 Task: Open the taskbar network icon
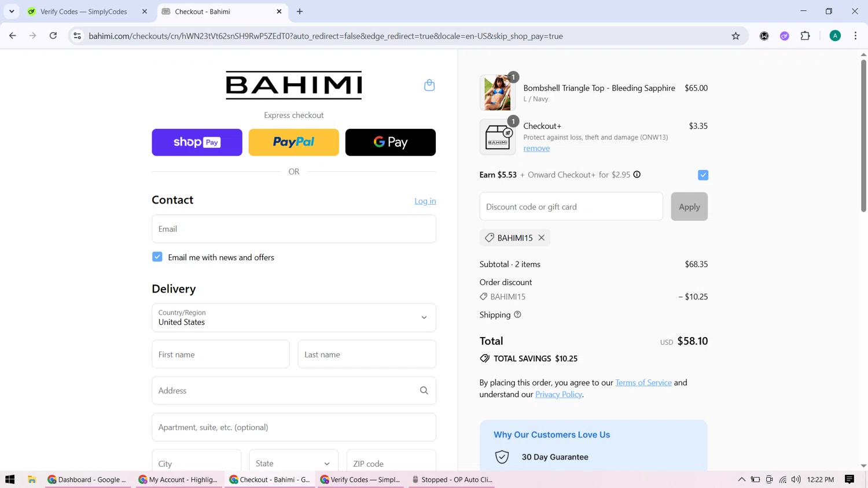coord(783,479)
